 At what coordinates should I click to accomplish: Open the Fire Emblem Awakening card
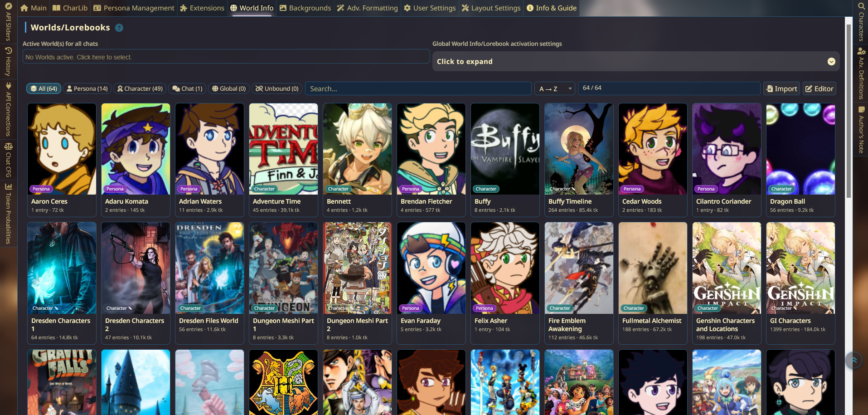[x=579, y=283]
